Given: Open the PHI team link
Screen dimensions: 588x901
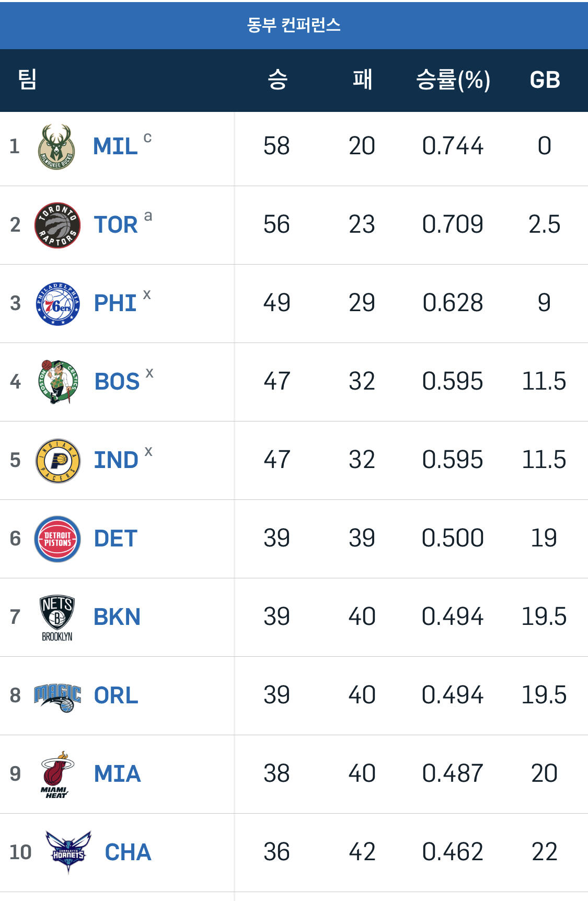Looking at the screenshot, I should click(115, 303).
